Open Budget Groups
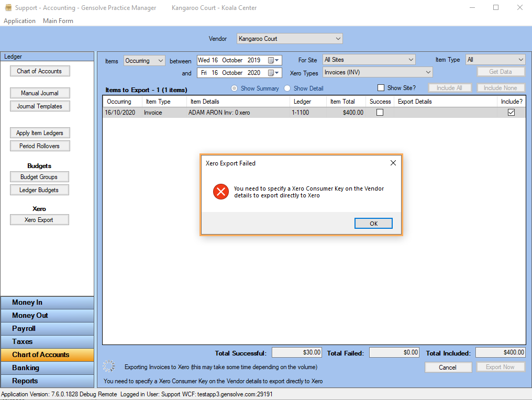This screenshot has height=400, width=532. (39, 177)
